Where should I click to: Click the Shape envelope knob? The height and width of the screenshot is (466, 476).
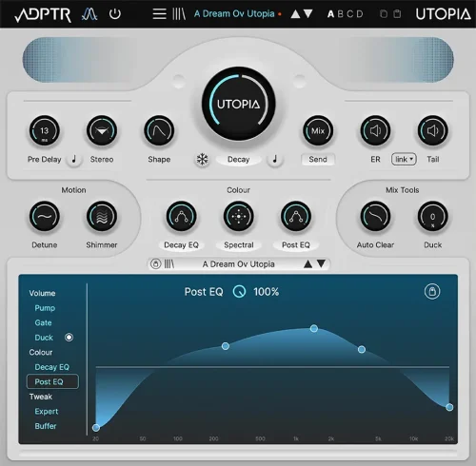(159, 130)
